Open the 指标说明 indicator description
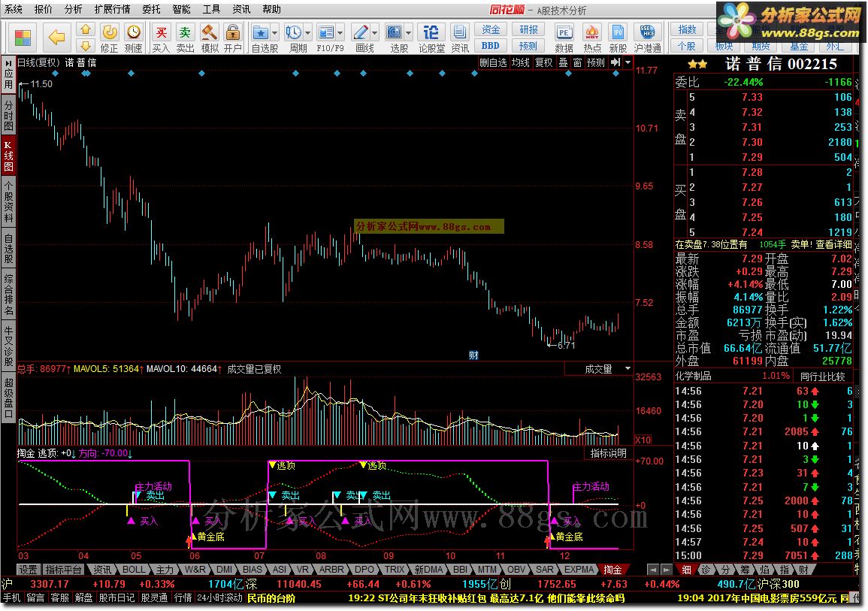The image size is (868, 611). (609, 453)
